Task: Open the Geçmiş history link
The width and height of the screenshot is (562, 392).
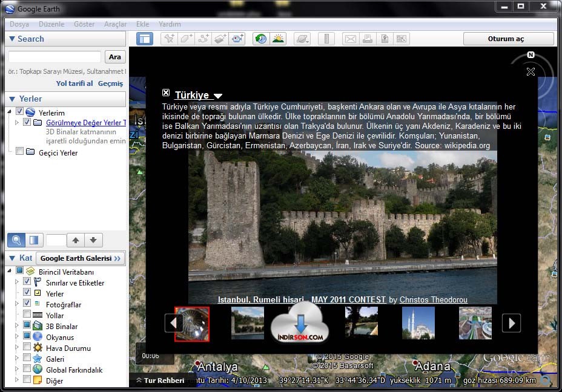Action: click(x=110, y=83)
